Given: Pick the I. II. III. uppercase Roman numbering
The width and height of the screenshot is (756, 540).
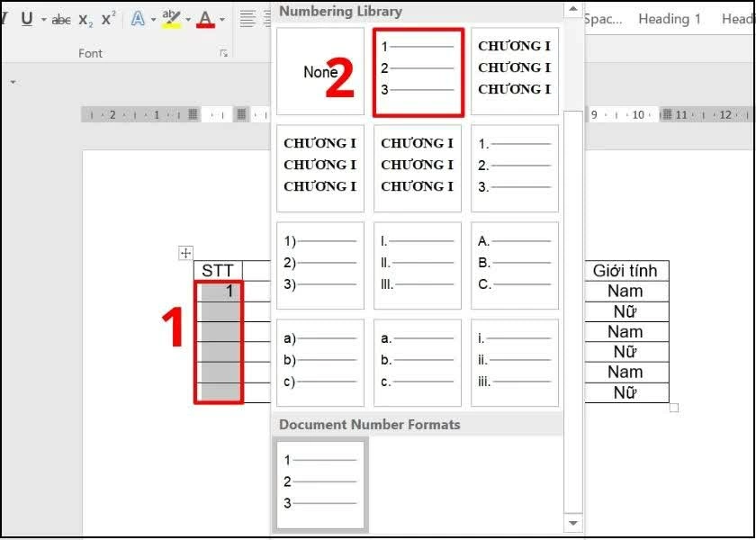Looking at the screenshot, I should pyautogui.click(x=418, y=265).
